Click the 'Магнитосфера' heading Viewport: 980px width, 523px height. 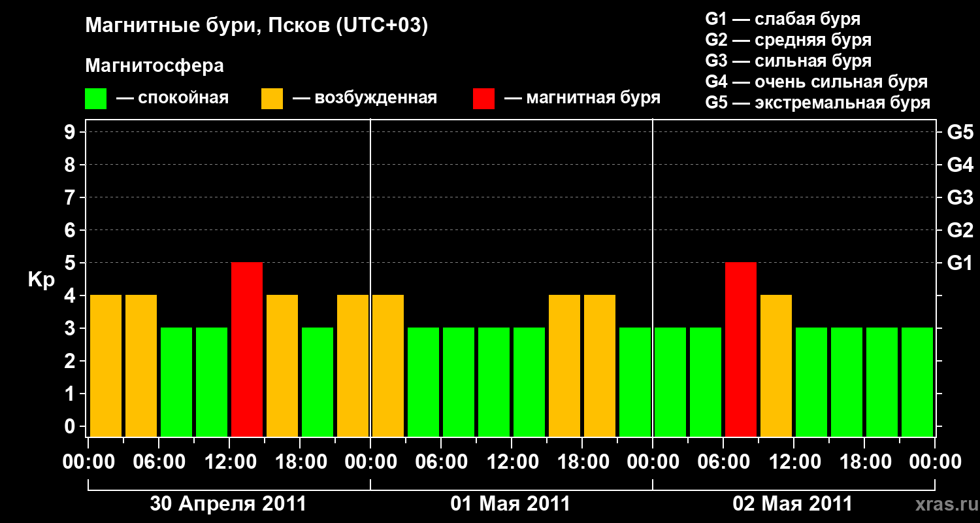click(155, 66)
